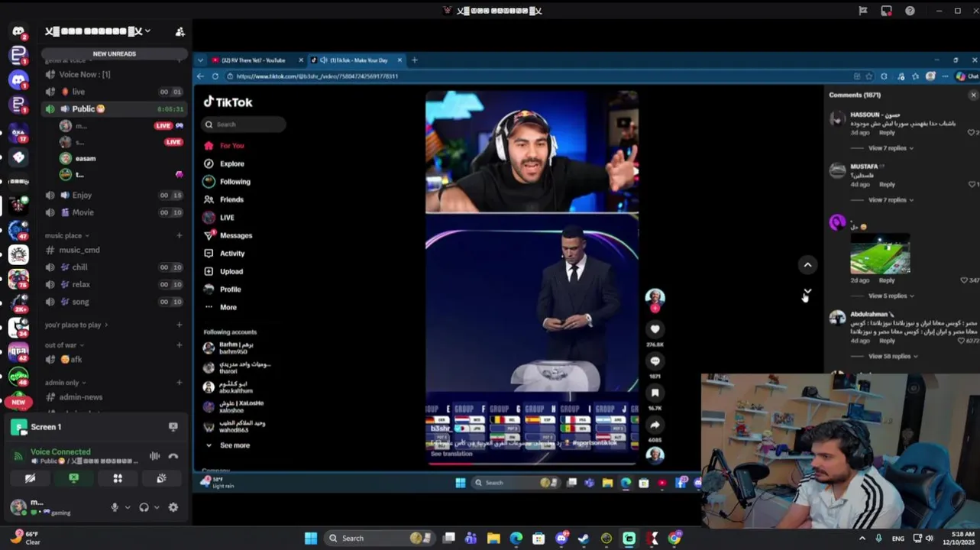This screenshot has height=550, width=980.
Task: Close the TikTok comments panel
Action: coord(973,95)
